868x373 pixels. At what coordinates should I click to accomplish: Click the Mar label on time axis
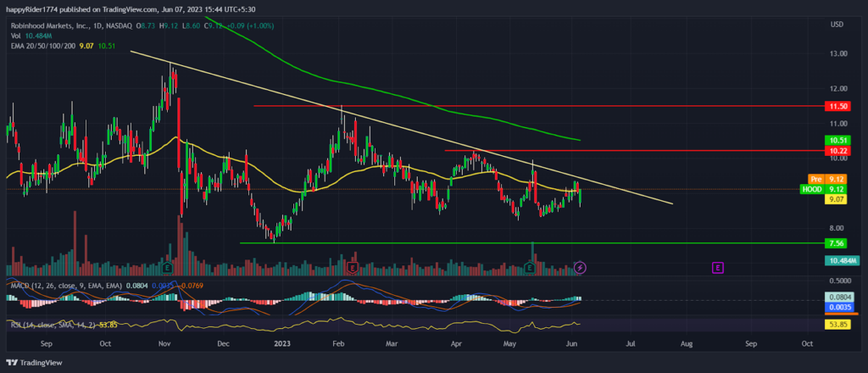(x=392, y=343)
